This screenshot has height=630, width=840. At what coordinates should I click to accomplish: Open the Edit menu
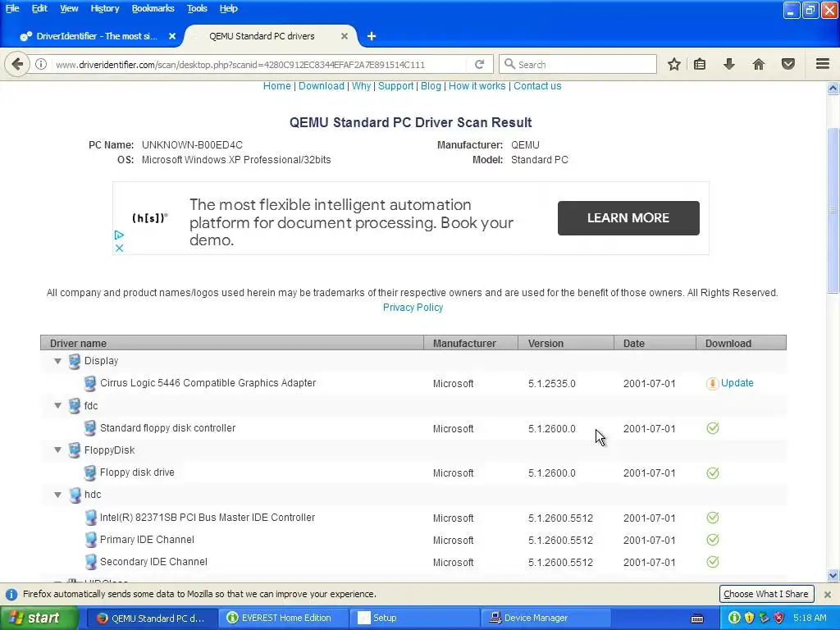point(39,8)
